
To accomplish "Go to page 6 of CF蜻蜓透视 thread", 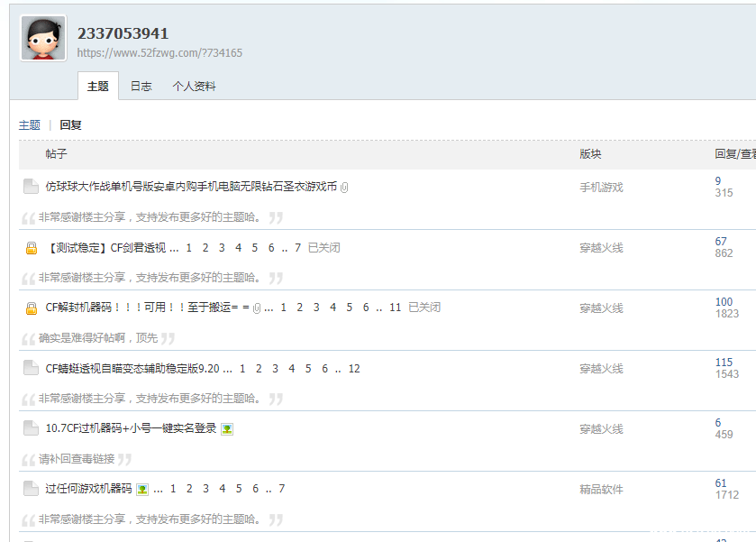I will click(x=324, y=369).
